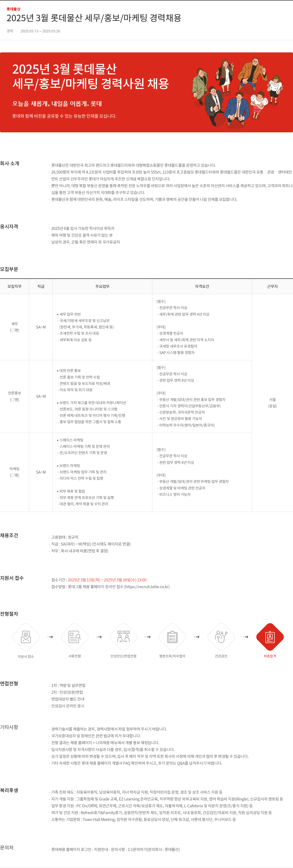Click the 처우 : 회사 내규에 따름 line

tap(80, 551)
